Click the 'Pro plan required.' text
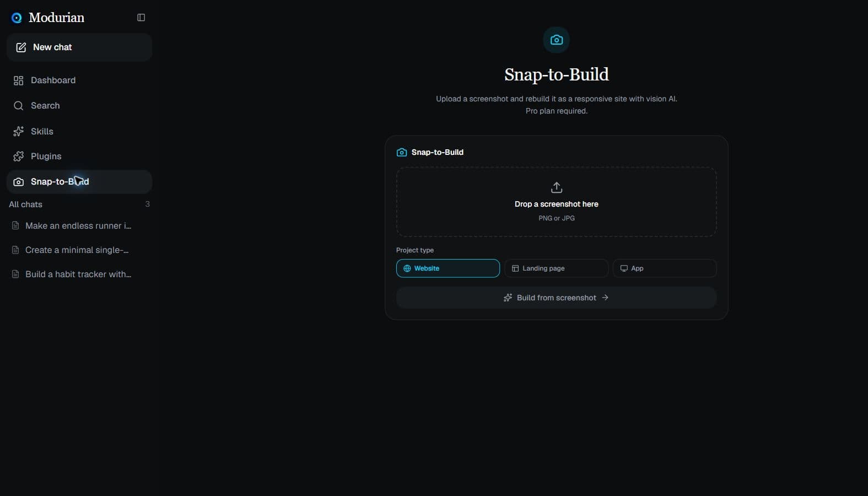This screenshot has height=496, width=868. coord(557,111)
